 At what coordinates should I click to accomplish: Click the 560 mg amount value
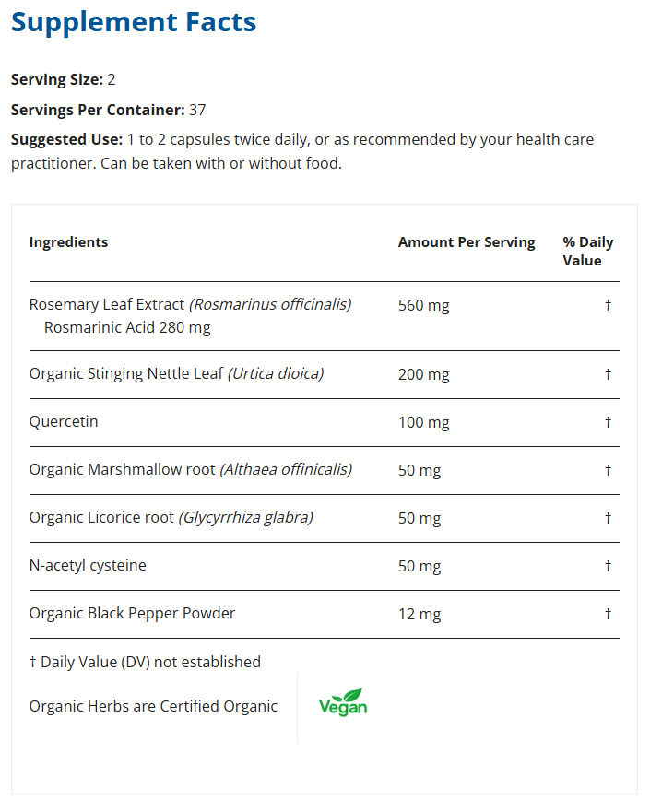pyautogui.click(x=423, y=305)
